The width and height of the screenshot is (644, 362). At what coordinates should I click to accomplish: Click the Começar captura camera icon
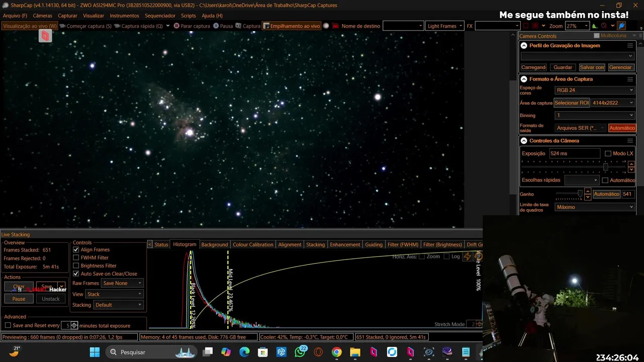[x=62, y=26]
